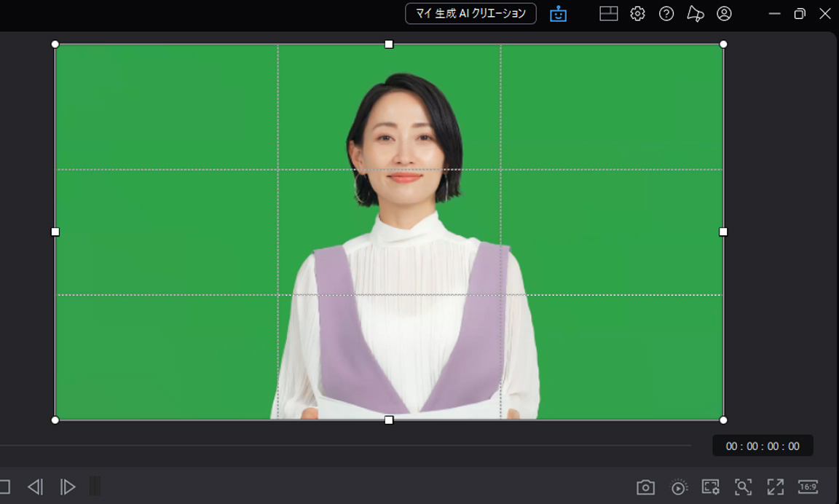Stop the video playback
The width and height of the screenshot is (839, 504).
[6, 487]
